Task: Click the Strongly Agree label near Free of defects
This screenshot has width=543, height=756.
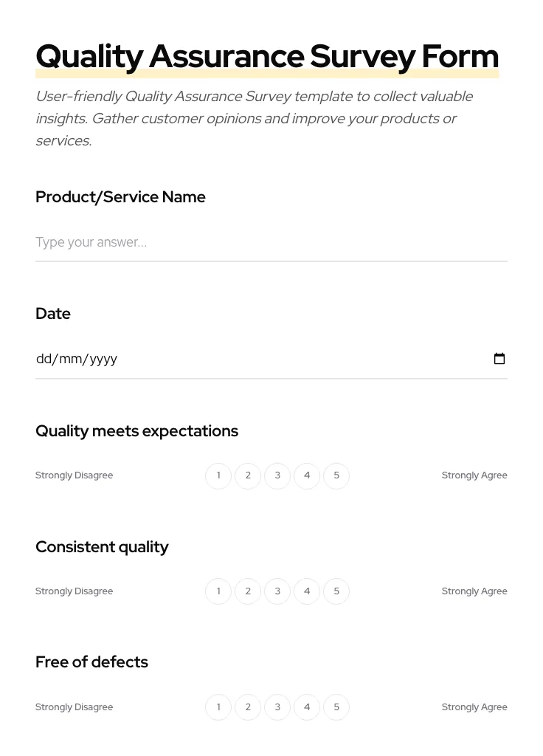Action: 474,707
